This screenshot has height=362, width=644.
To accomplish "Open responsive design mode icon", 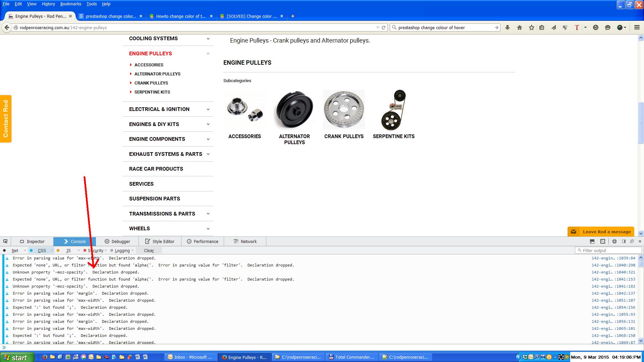I will tap(603, 241).
